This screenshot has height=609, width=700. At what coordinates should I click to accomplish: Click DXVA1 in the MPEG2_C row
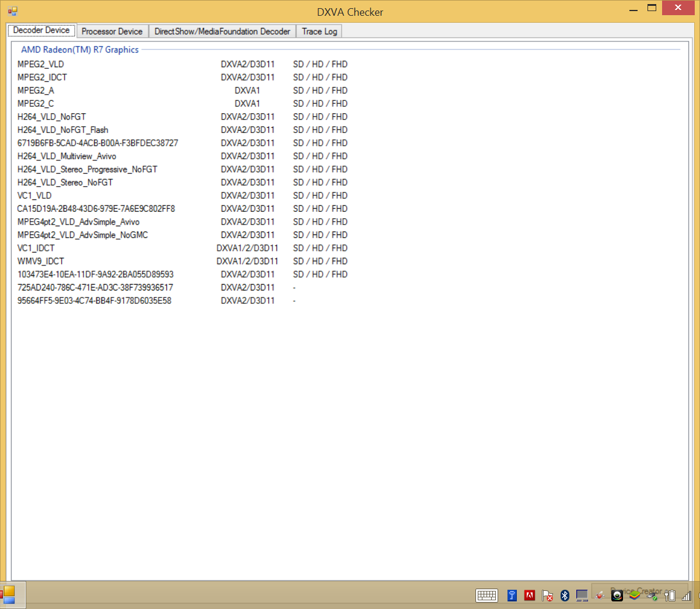click(x=247, y=103)
